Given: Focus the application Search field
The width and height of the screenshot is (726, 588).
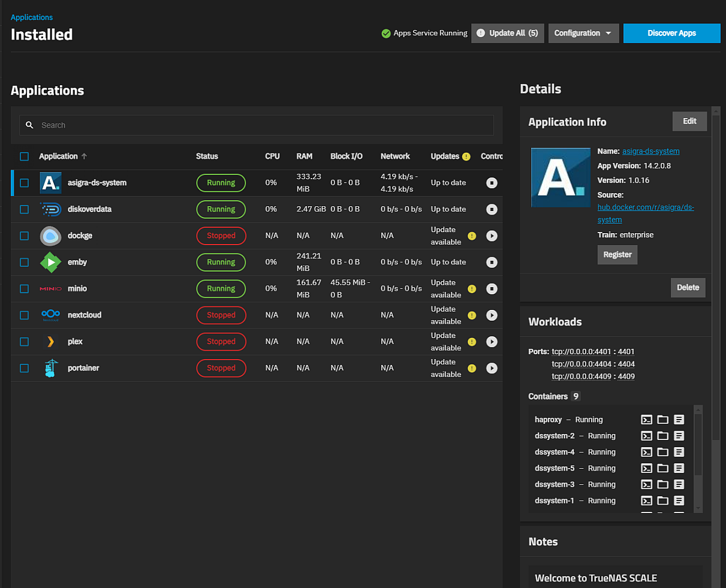Looking at the screenshot, I should coord(257,125).
